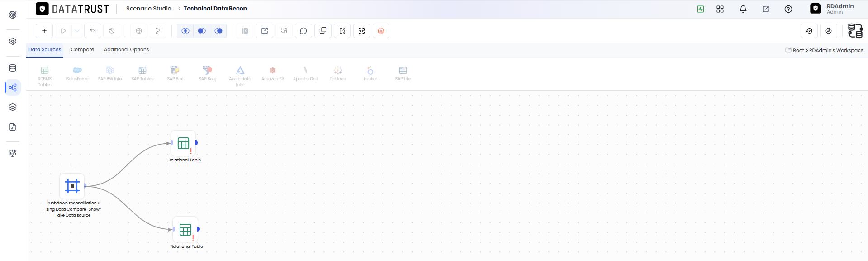Click the refresh history icon top right
868x261 pixels.
[x=809, y=31]
